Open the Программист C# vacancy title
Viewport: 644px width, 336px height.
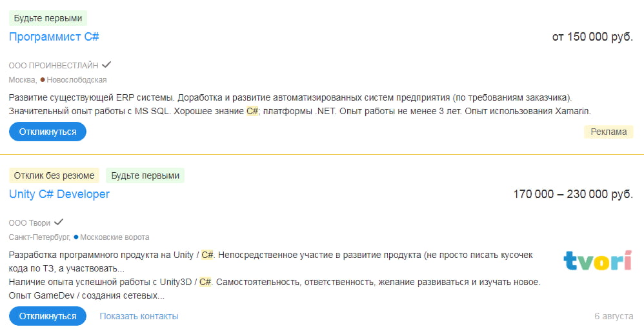point(54,37)
